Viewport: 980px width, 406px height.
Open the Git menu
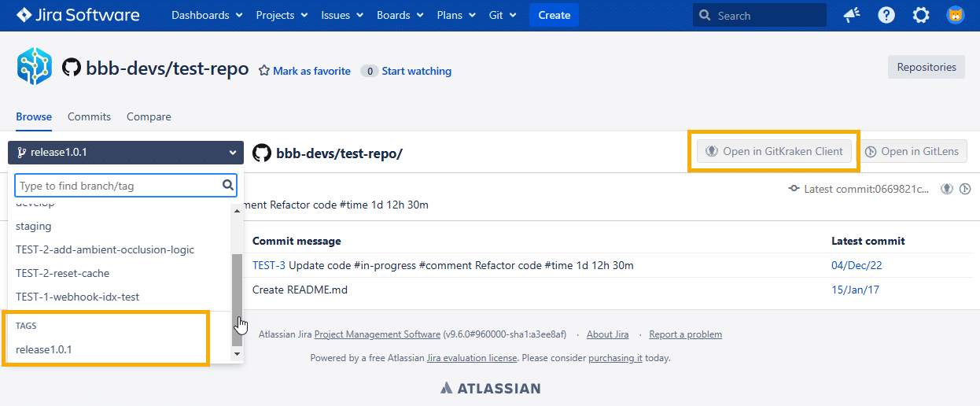tap(503, 15)
